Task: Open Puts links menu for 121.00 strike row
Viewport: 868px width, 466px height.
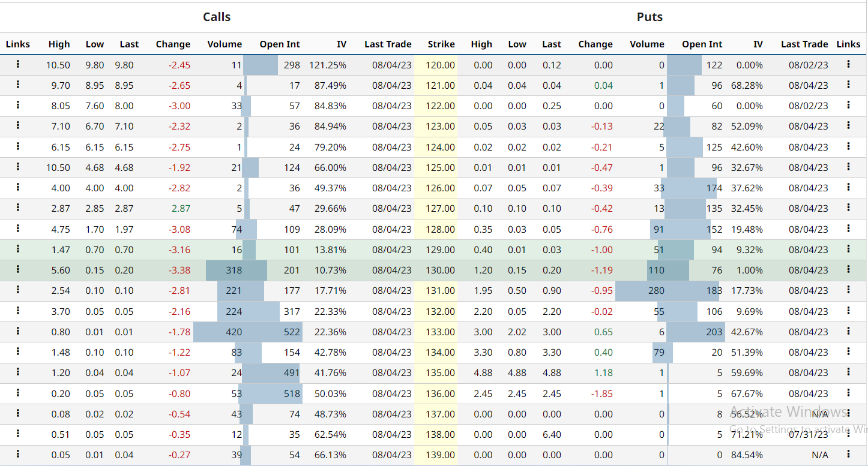Action: pos(848,85)
